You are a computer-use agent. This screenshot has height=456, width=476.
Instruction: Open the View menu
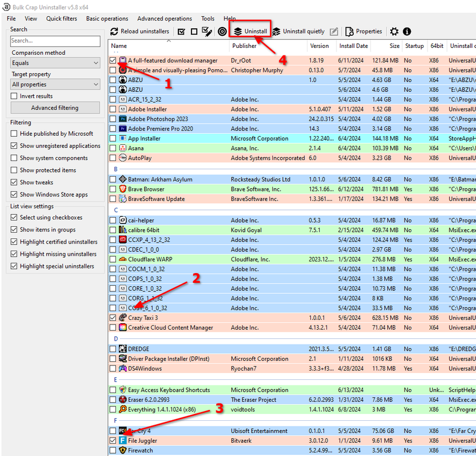click(x=31, y=18)
